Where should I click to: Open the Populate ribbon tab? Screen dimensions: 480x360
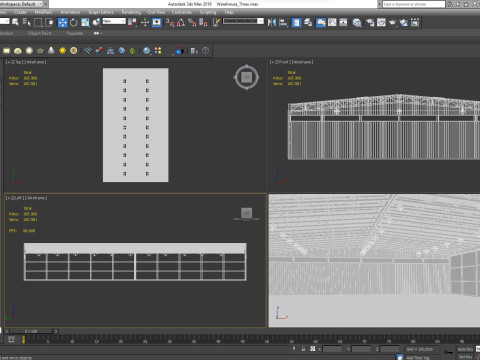tap(75, 33)
